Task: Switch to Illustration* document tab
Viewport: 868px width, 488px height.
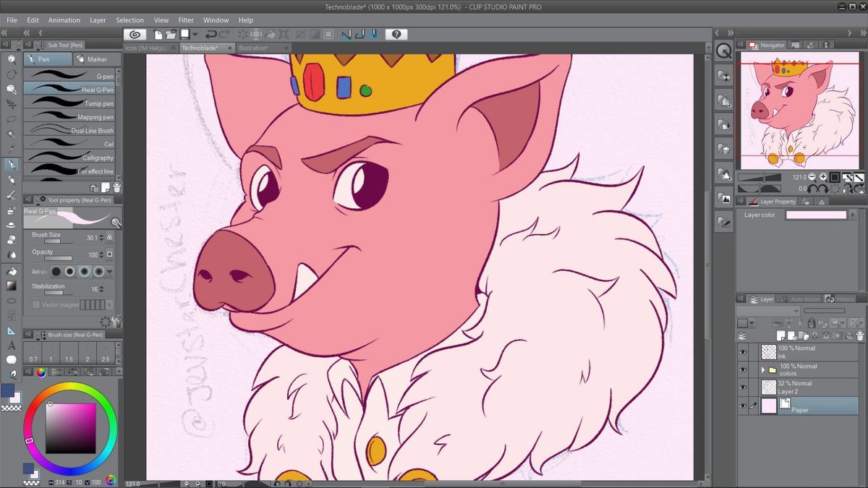Action: point(253,48)
